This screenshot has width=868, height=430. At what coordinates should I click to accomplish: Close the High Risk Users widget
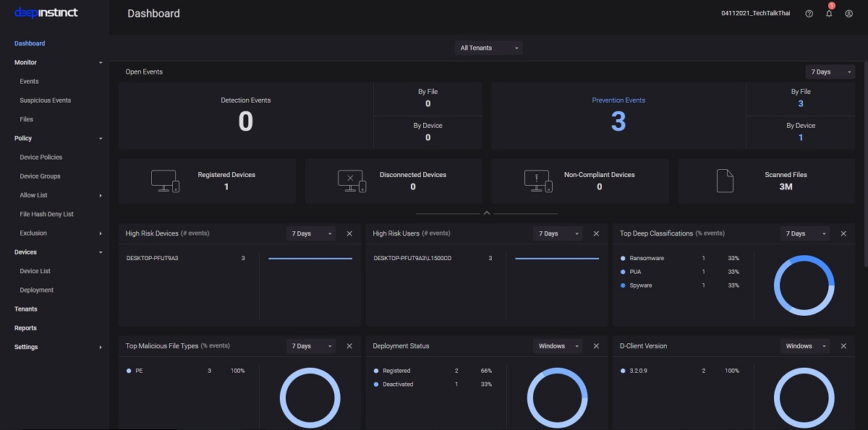click(x=596, y=233)
